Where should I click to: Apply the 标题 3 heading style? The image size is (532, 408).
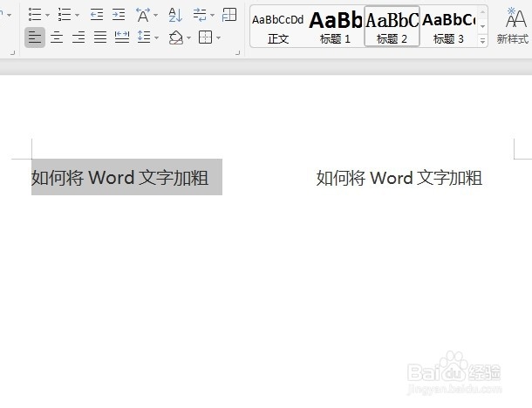[x=448, y=26]
